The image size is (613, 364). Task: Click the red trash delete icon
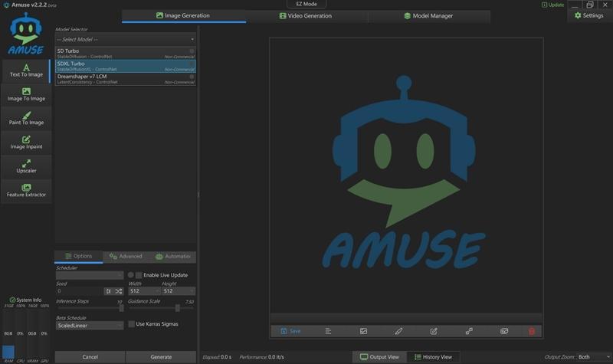[x=532, y=331]
